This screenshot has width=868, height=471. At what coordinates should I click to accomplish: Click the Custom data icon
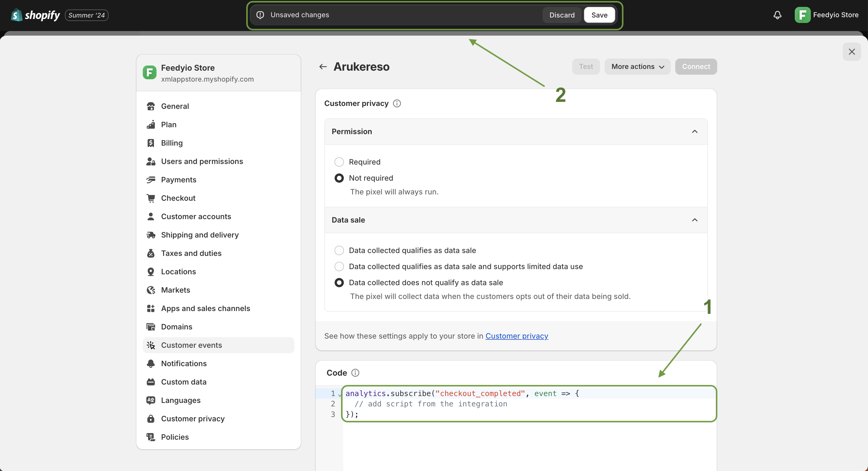pyautogui.click(x=151, y=382)
